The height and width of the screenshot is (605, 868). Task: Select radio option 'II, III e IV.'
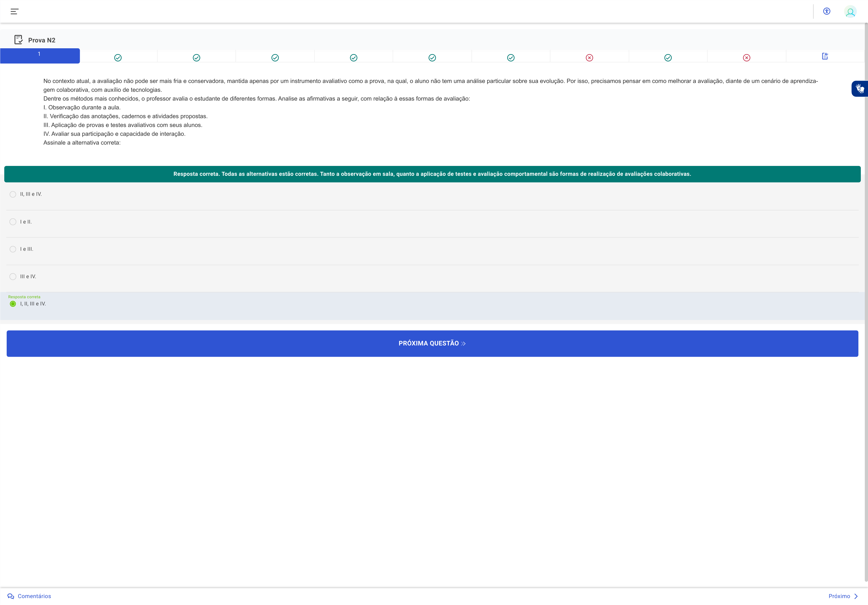[13, 194]
